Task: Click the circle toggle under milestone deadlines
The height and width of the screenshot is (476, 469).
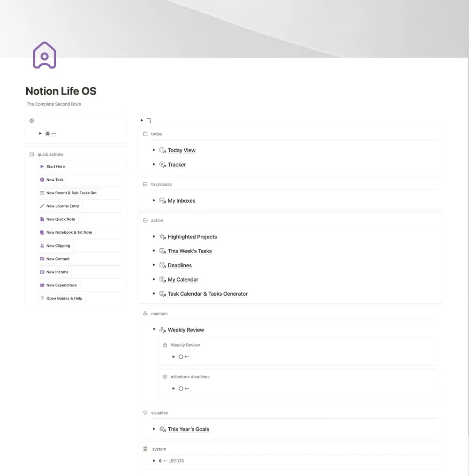Action: [180, 388]
